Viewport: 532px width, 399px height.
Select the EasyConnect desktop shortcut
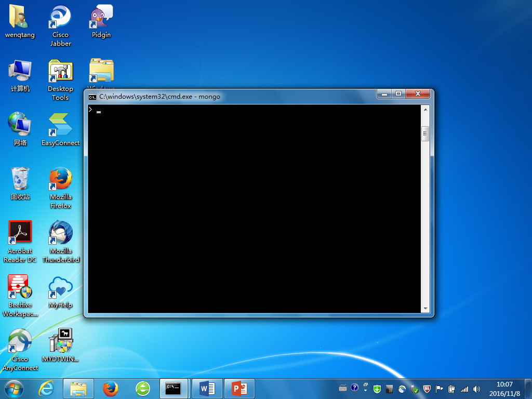tap(60, 129)
